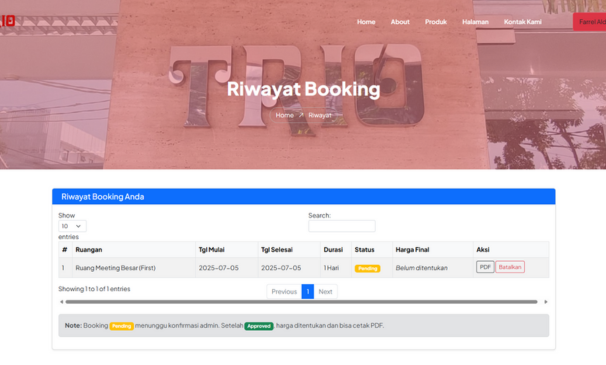606x365 pixels.
Task: Open the Halaman nav menu item
Action: coord(475,22)
